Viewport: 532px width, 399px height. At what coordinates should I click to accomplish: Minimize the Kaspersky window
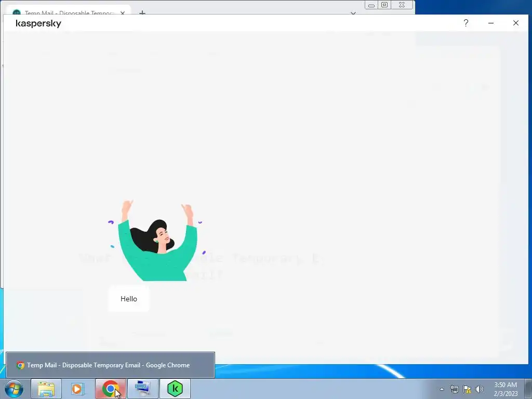(x=491, y=23)
